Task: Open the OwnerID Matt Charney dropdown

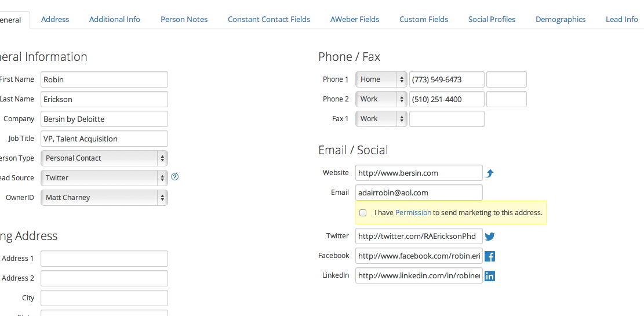Action: tap(104, 198)
